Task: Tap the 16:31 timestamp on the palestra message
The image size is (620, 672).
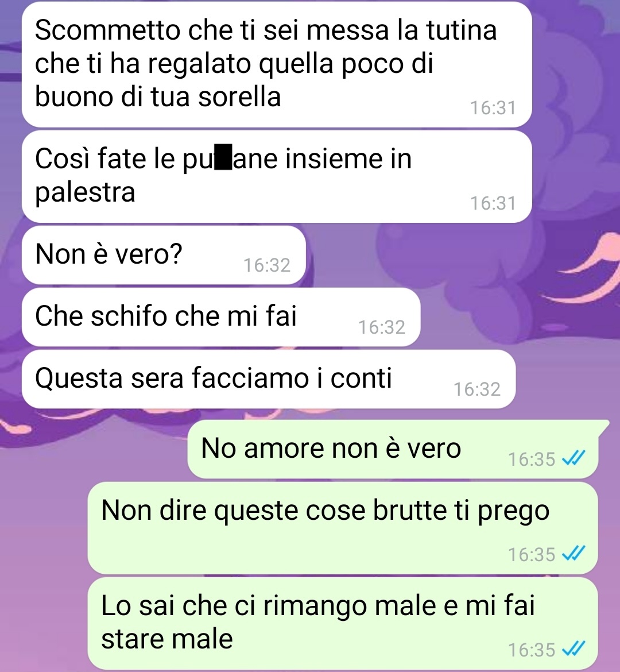Action: pos(493,203)
